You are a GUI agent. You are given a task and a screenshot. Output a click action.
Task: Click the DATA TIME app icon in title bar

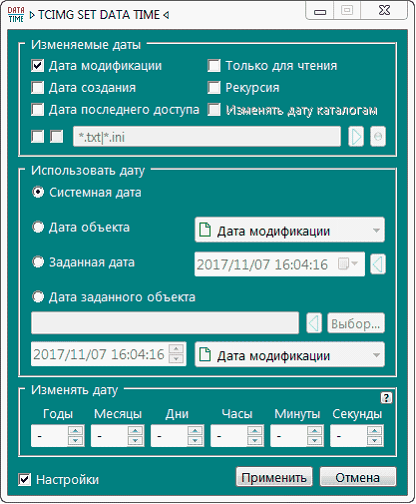[16, 15]
